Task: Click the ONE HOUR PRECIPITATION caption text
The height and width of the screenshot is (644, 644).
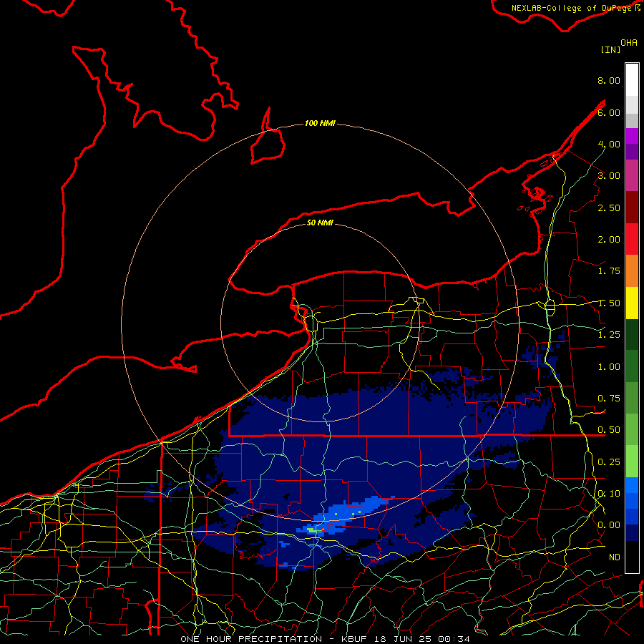Action: [251, 639]
